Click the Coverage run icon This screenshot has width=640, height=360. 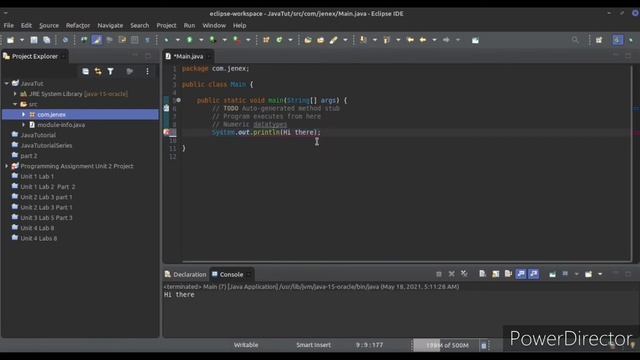click(213, 40)
